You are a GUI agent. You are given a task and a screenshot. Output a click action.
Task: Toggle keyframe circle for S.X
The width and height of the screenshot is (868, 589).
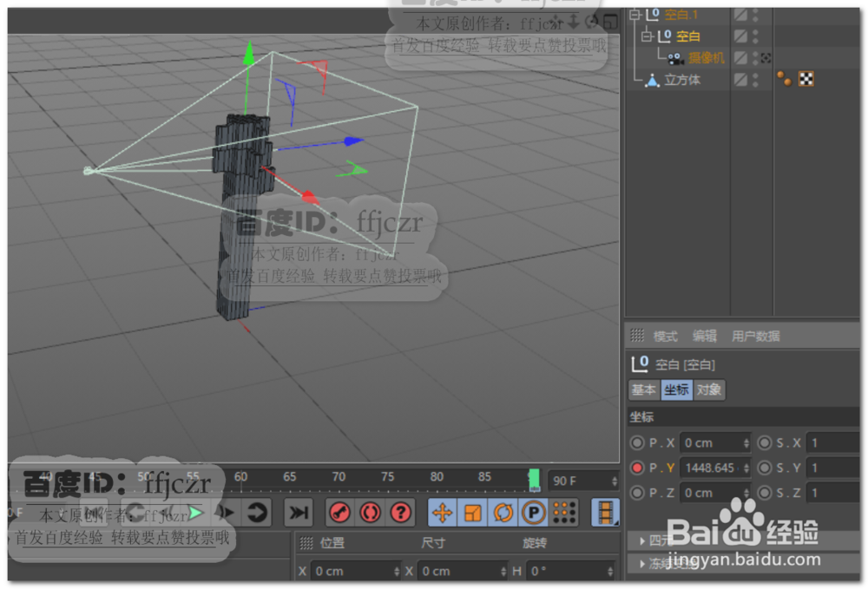click(765, 443)
